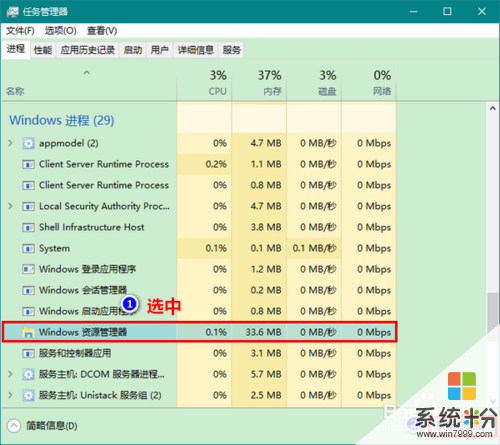Click the Windows 进程 (29) group heading

coord(62,120)
